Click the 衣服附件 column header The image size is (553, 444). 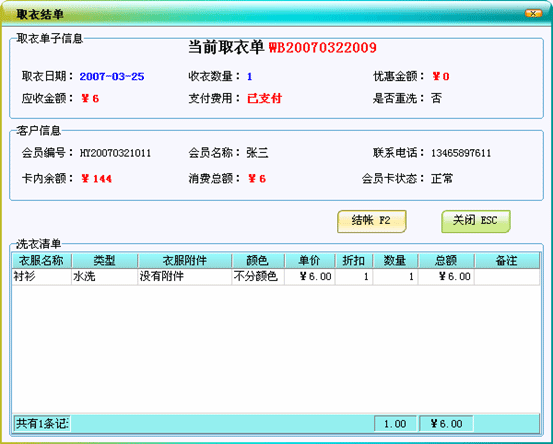click(184, 261)
